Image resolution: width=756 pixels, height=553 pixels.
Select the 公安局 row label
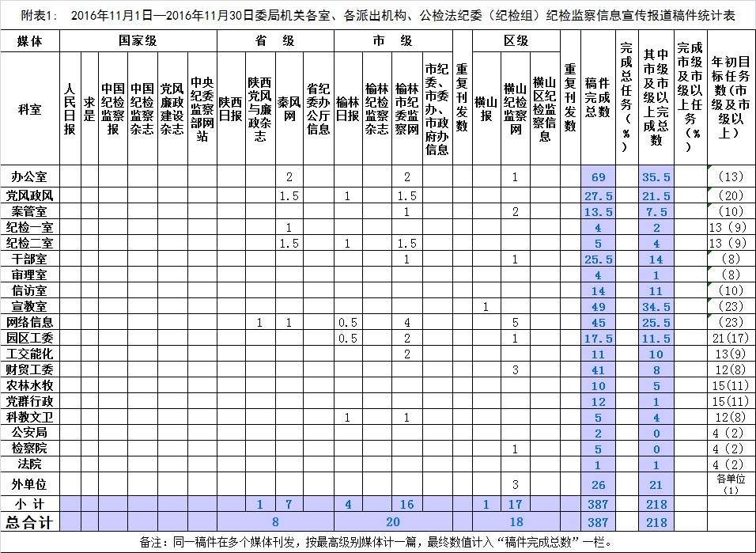point(30,433)
